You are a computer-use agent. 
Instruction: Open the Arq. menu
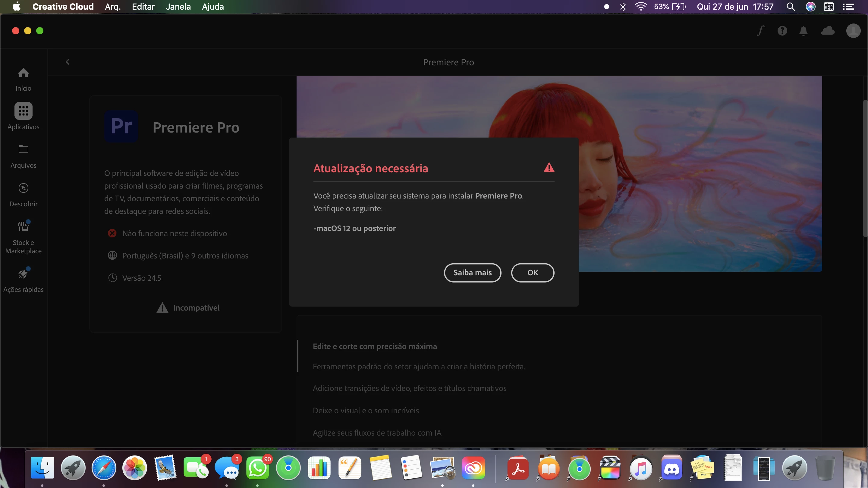112,7
